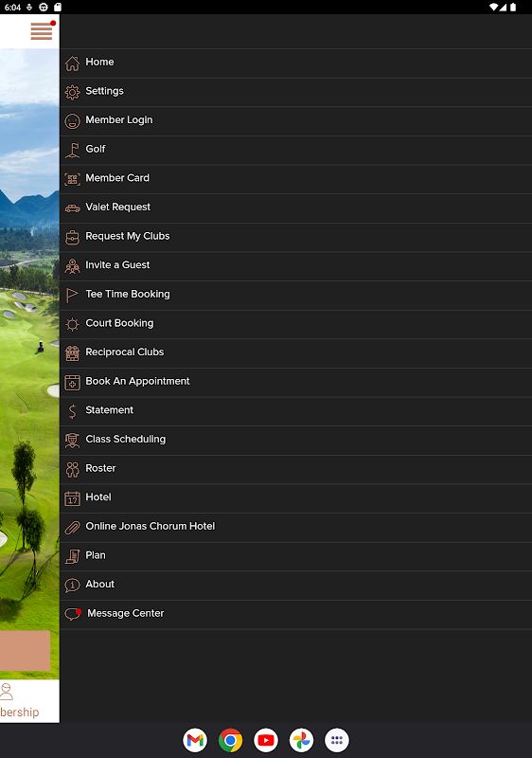Click the Roster people icon
This screenshot has height=758, width=532.
[x=72, y=469]
